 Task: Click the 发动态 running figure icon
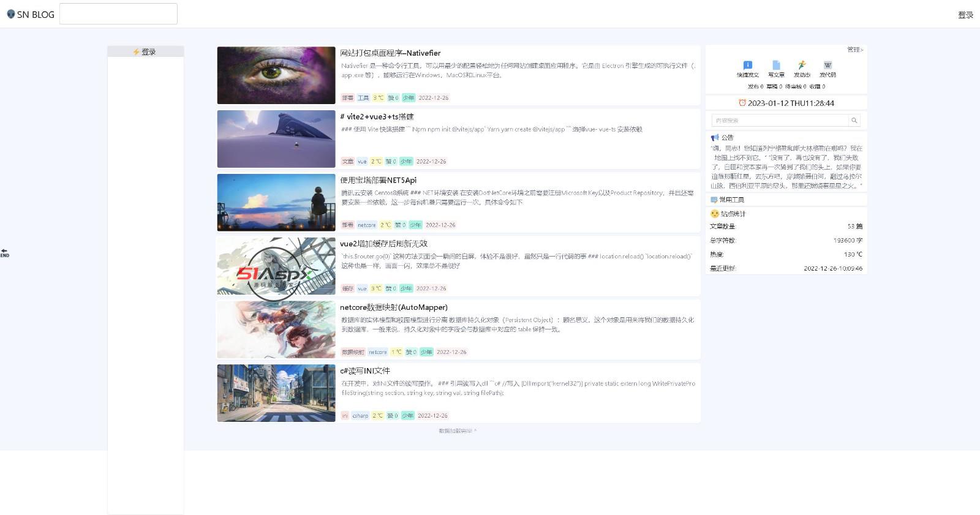point(802,65)
